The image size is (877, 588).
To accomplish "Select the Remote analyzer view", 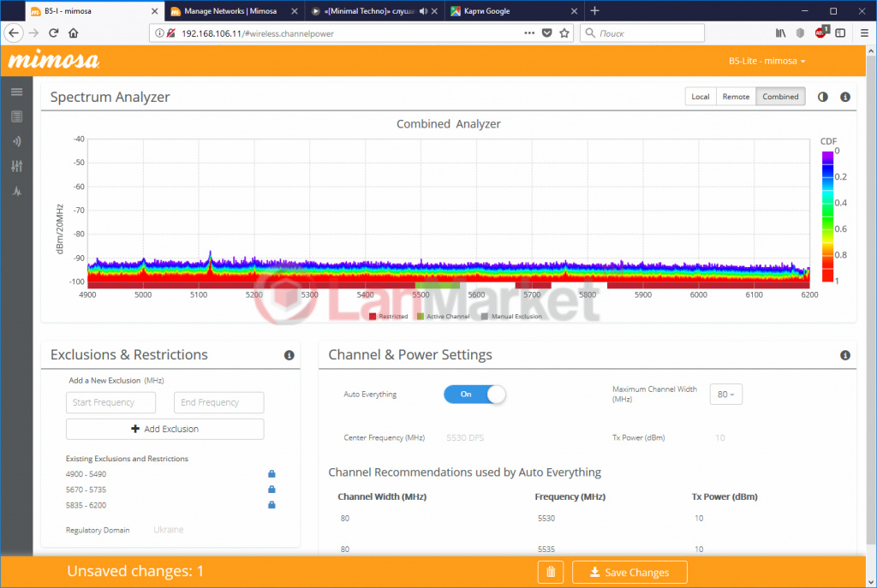I will click(x=736, y=97).
